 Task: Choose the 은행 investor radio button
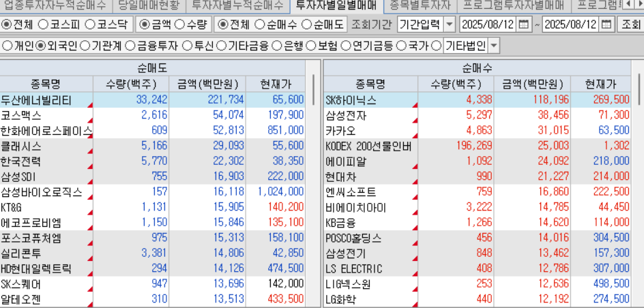277,46
